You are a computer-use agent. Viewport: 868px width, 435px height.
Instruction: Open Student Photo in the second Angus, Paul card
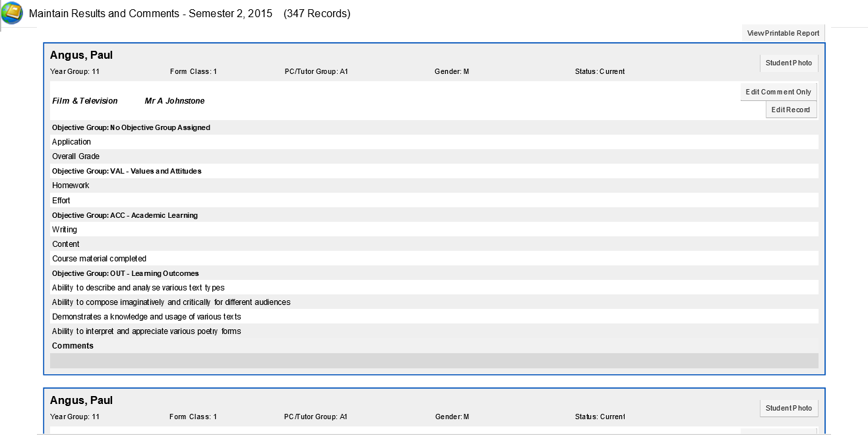pos(789,408)
